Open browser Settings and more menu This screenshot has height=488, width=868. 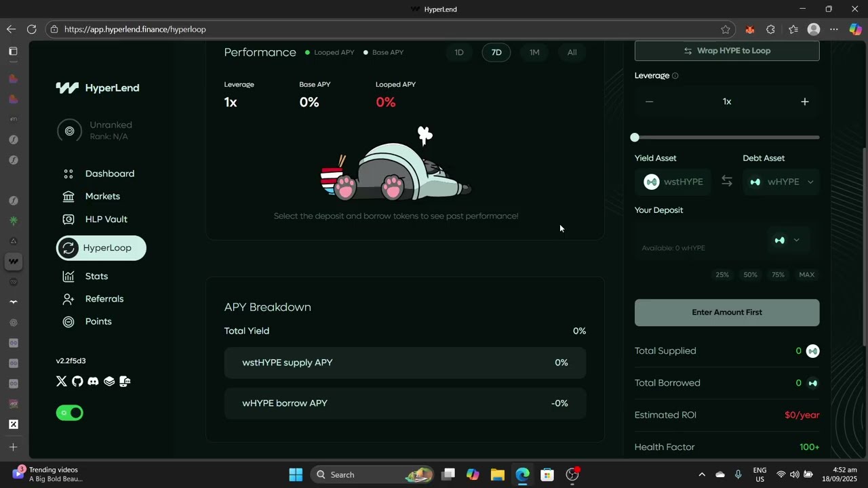pos(834,29)
